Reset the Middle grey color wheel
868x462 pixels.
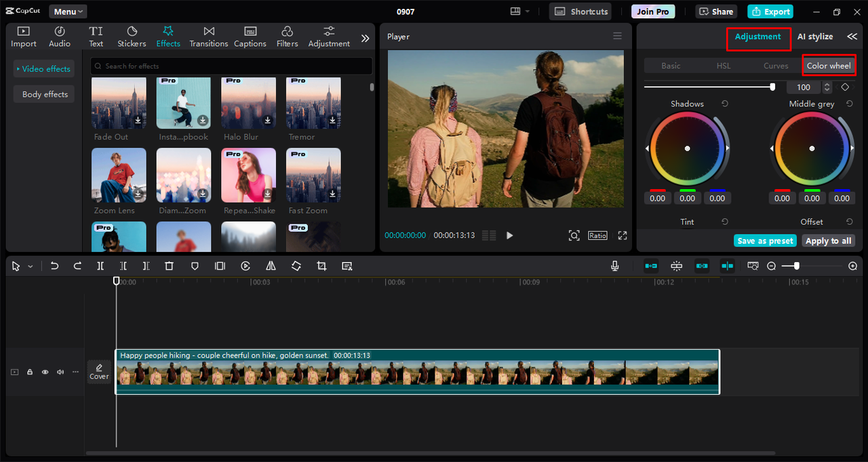tap(850, 104)
